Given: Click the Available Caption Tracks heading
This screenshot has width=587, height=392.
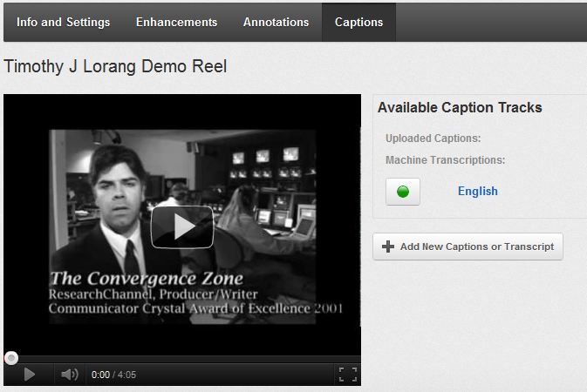Looking at the screenshot, I should 460,108.
